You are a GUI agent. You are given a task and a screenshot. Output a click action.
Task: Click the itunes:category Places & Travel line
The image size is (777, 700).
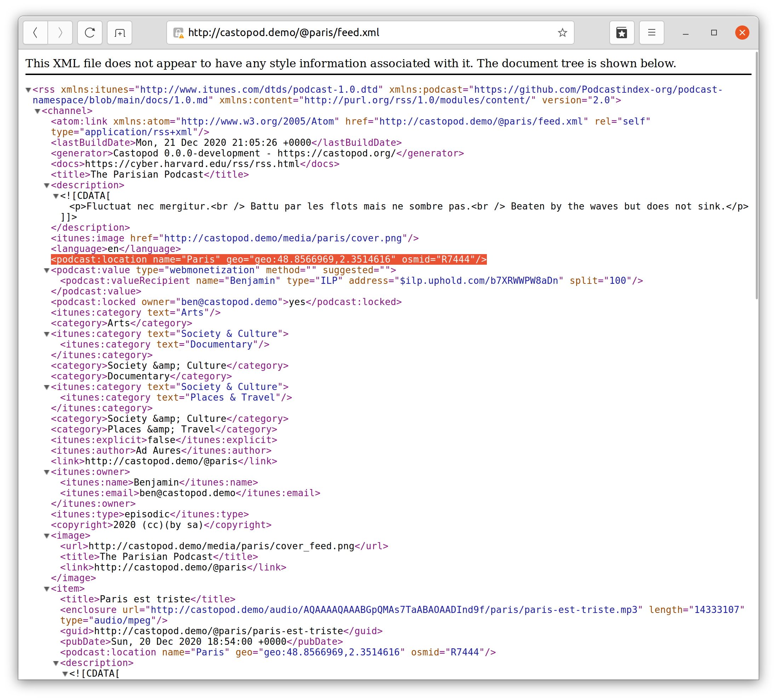[x=176, y=398]
